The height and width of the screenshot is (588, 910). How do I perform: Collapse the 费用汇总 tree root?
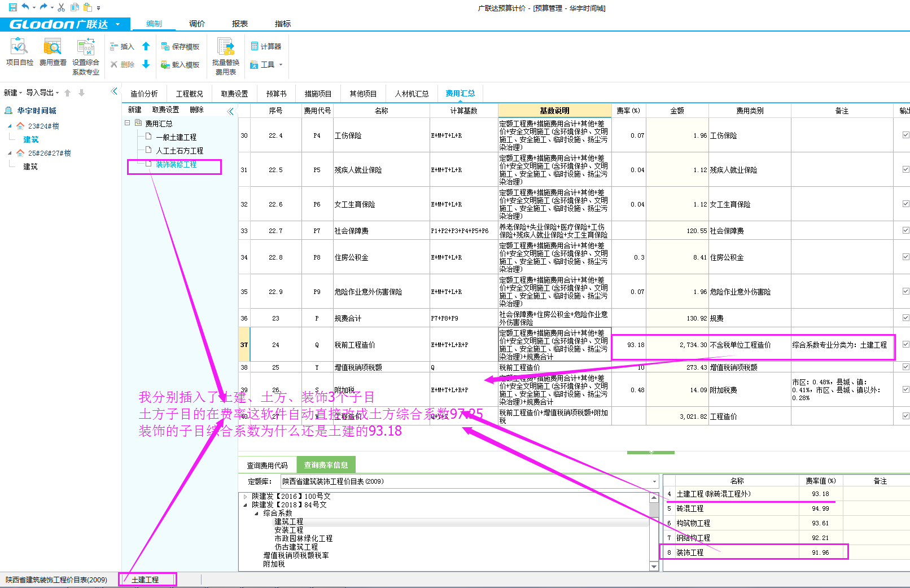coord(128,122)
